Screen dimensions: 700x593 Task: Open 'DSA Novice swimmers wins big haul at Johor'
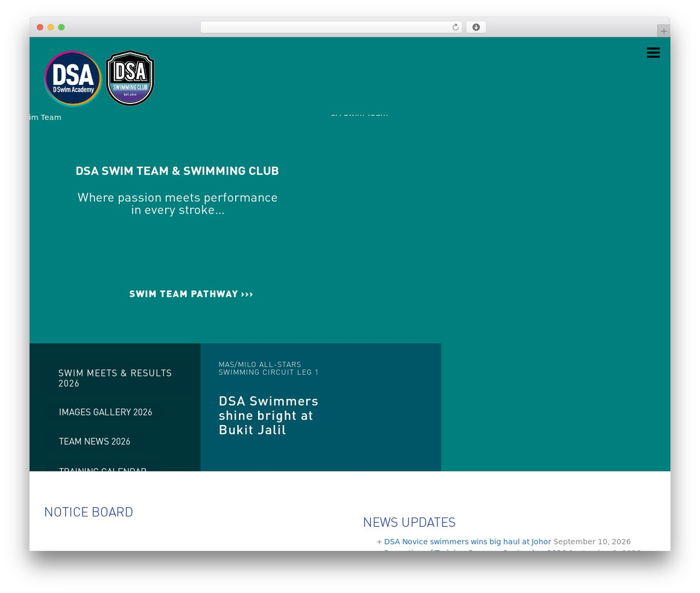[468, 542]
